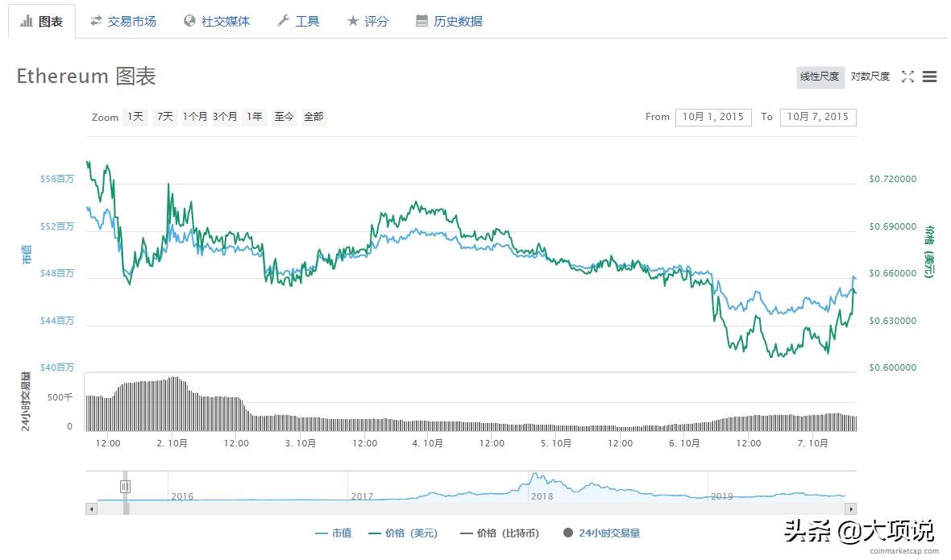Open the 工具 tab
This screenshot has width=951, height=560.
[x=298, y=22]
